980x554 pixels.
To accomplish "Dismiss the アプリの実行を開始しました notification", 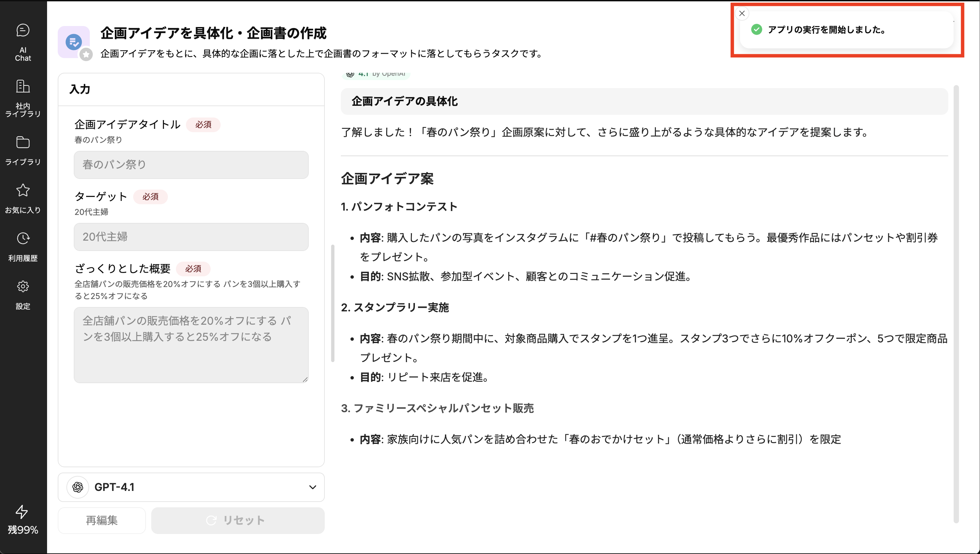I will pos(741,13).
